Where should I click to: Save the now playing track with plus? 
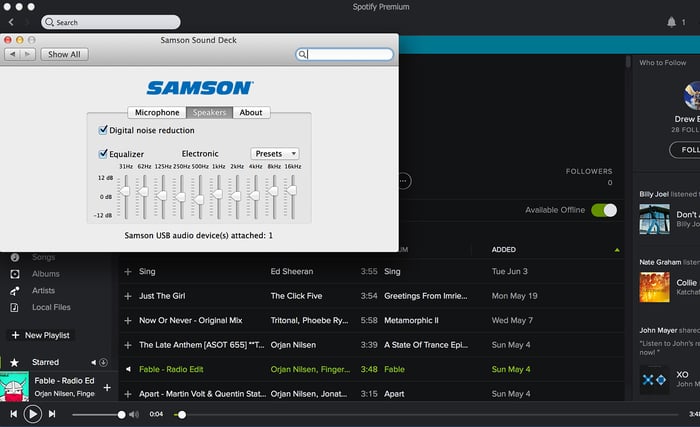[107, 387]
